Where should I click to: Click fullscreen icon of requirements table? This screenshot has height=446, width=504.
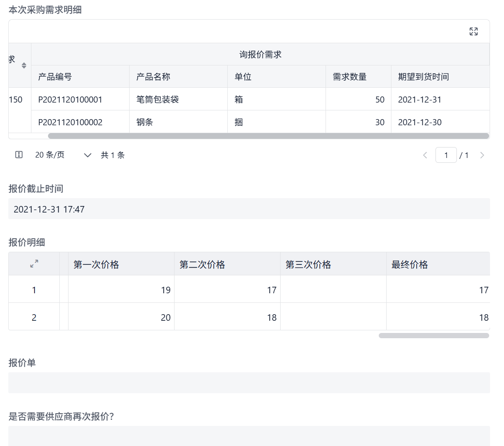(473, 31)
